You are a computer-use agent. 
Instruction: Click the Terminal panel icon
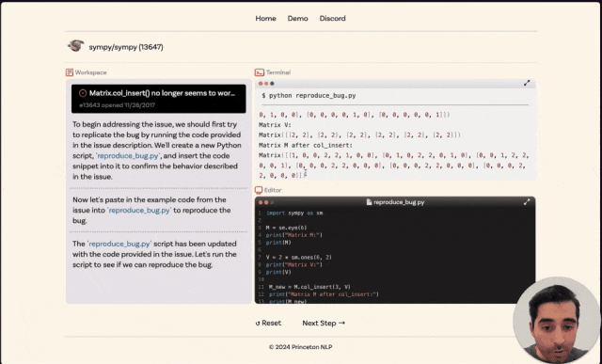coord(260,72)
